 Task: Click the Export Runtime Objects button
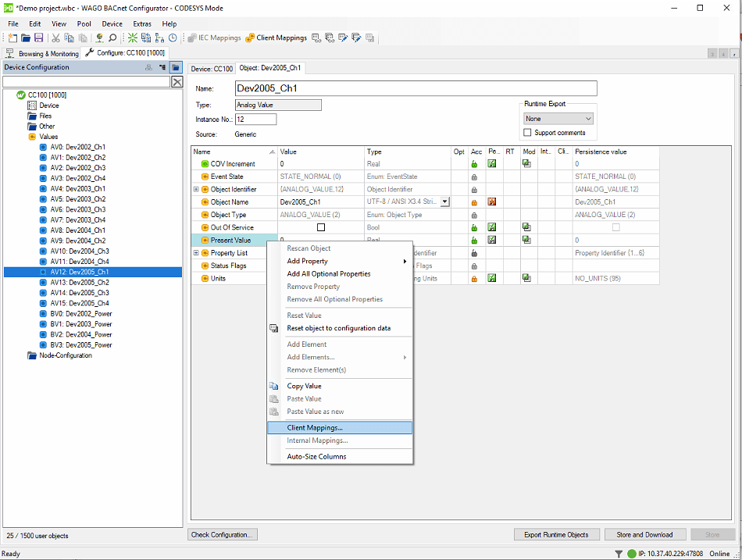[556, 534]
